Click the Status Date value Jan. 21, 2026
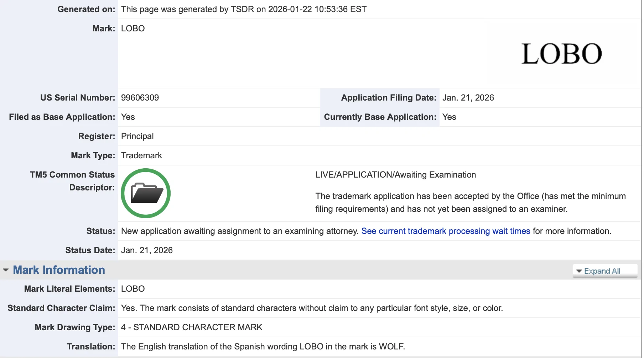Image resolution: width=644 pixels, height=358 pixels. point(147,250)
